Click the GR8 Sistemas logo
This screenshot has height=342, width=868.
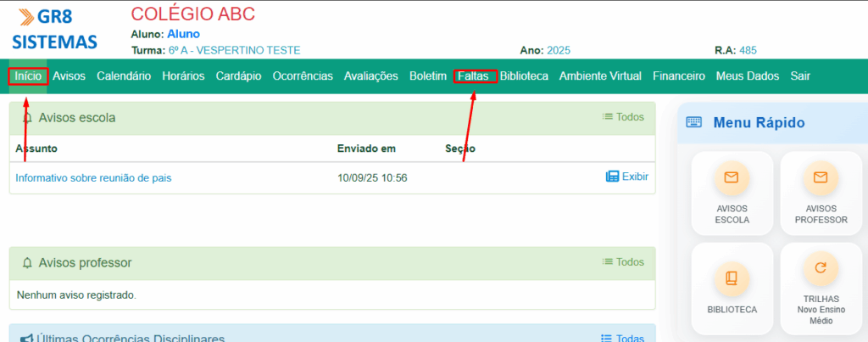[x=55, y=29]
